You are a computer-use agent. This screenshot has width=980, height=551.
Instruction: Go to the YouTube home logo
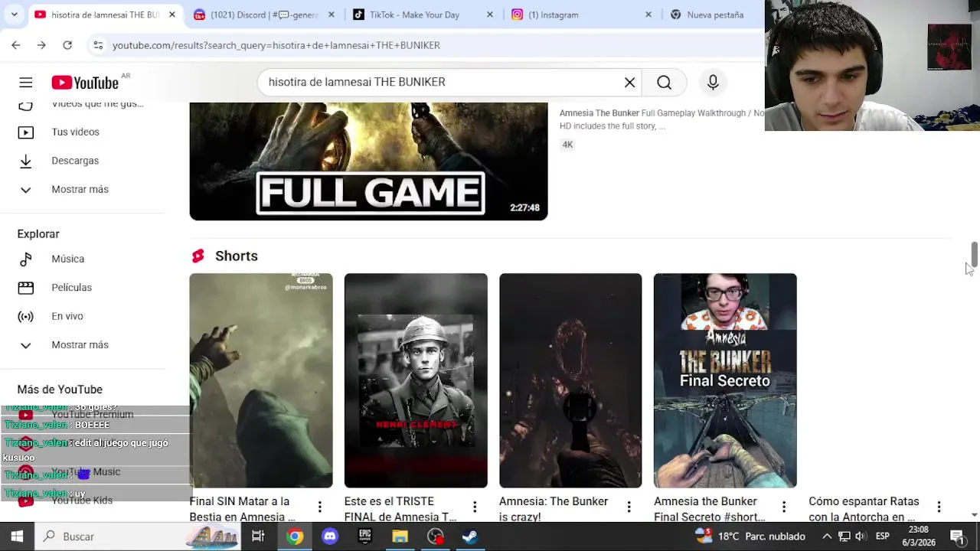click(x=85, y=83)
